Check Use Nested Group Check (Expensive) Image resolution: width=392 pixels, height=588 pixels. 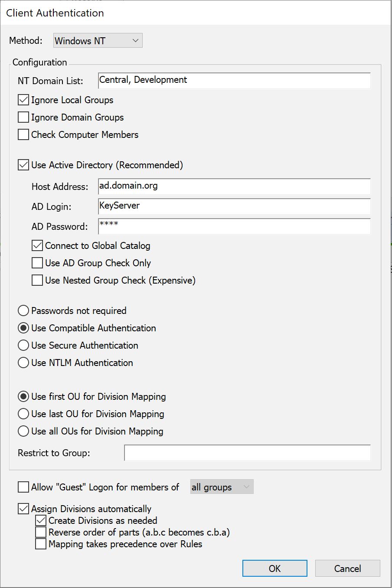[x=37, y=281]
